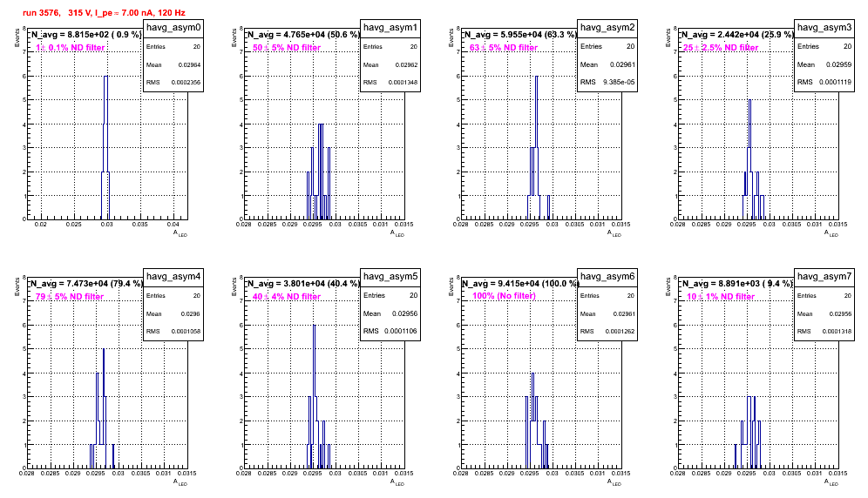Screen dimensions: 868x498
Task: Pick the magenta '40± 4% ND filter' label
Action: coord(287,297)
